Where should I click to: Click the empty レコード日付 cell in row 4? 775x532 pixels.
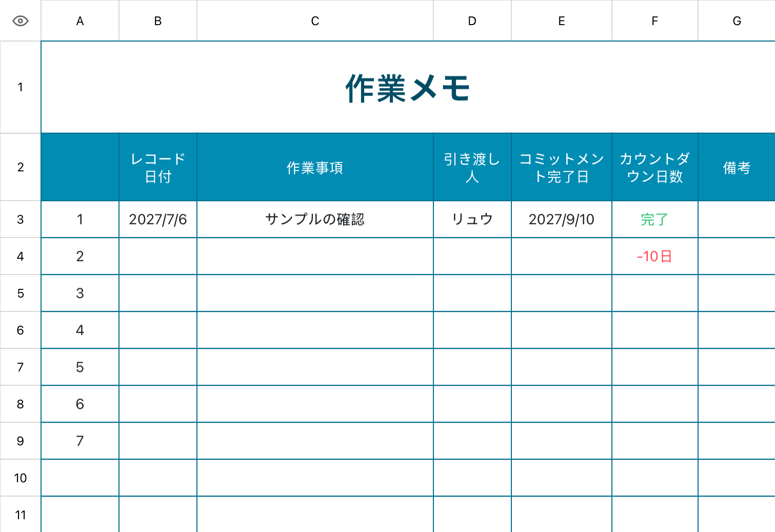[x=158, y=257]
